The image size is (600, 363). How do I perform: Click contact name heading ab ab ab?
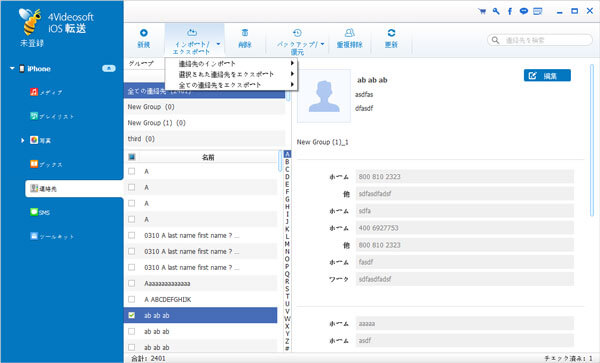click(372, 80)
